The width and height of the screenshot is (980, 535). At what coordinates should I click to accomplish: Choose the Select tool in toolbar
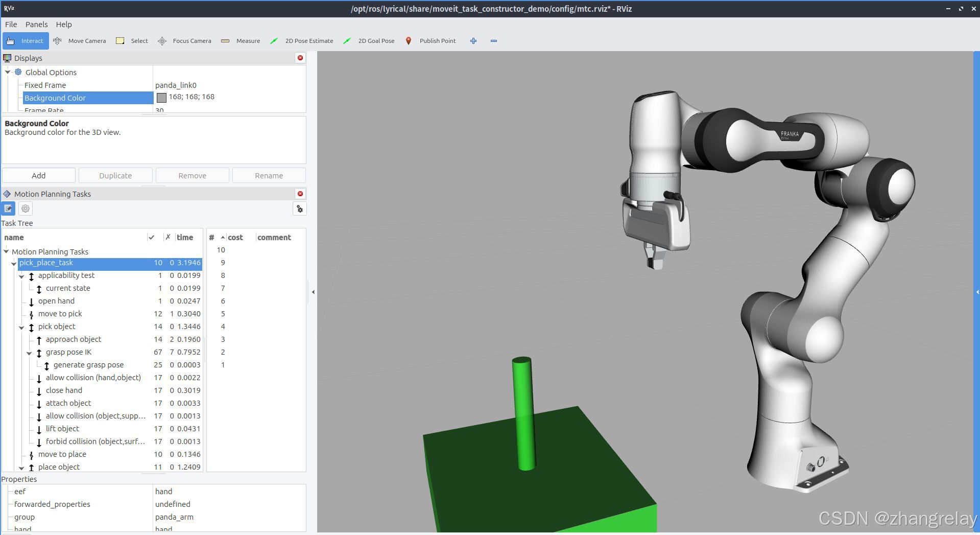(132, 41)
